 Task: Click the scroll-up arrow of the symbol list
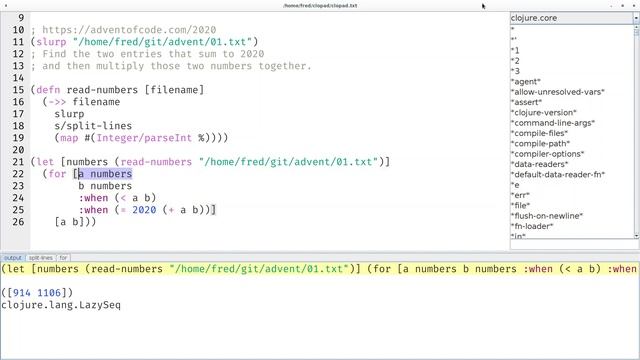coord(636,28)
